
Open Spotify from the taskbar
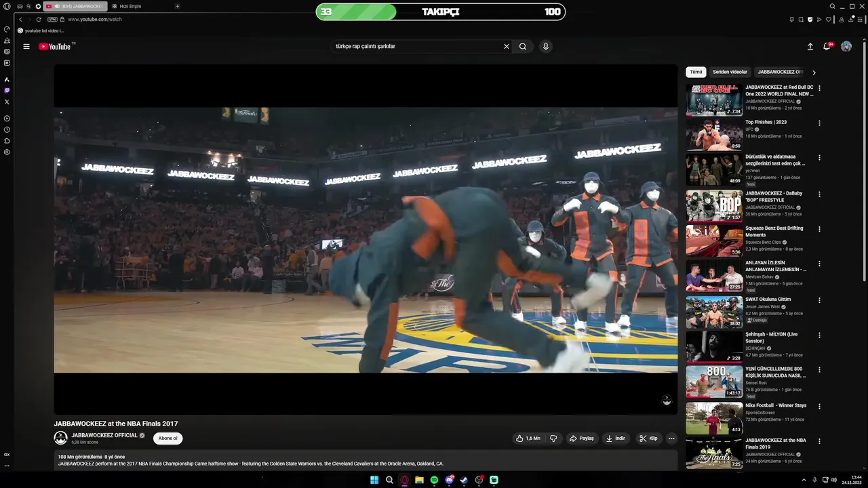[434, 480]
